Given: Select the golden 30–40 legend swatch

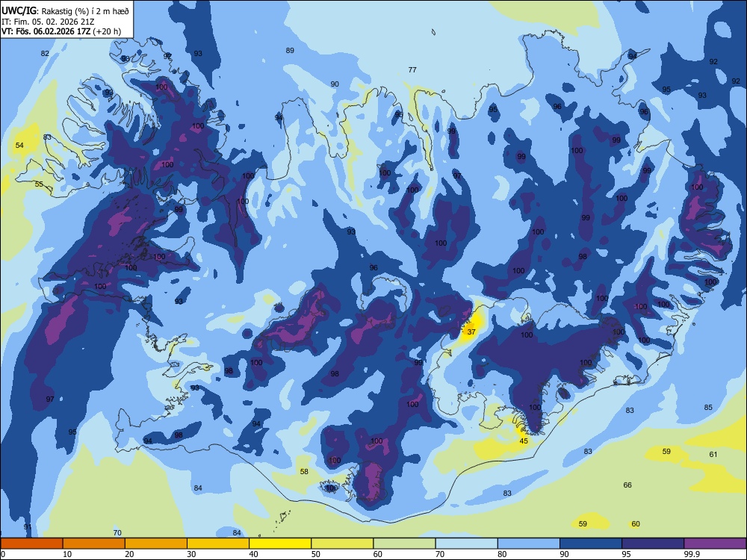Looking at the screenshot, I should coord(218,544).
